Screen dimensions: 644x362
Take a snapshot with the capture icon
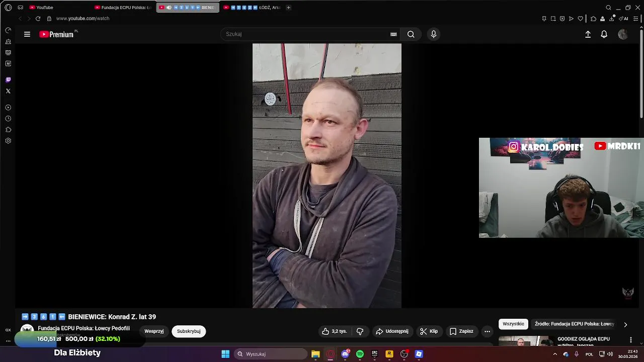tap(553, 19)
